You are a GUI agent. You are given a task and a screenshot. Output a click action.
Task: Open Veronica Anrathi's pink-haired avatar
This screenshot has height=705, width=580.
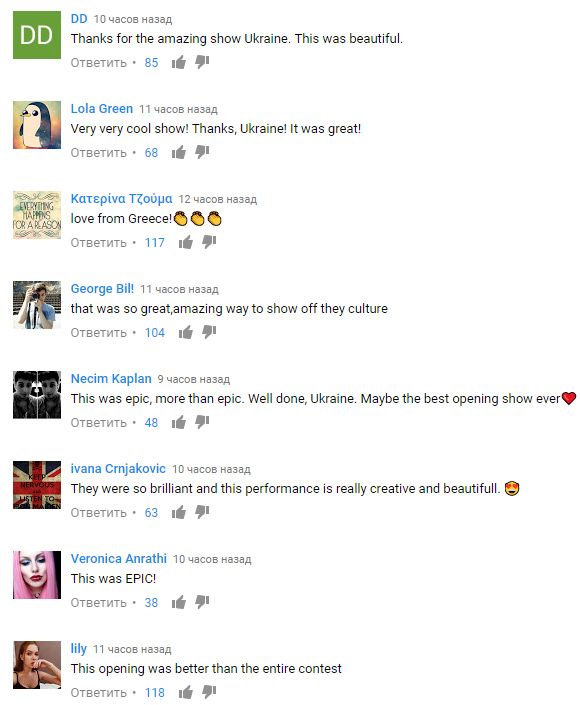37,575
